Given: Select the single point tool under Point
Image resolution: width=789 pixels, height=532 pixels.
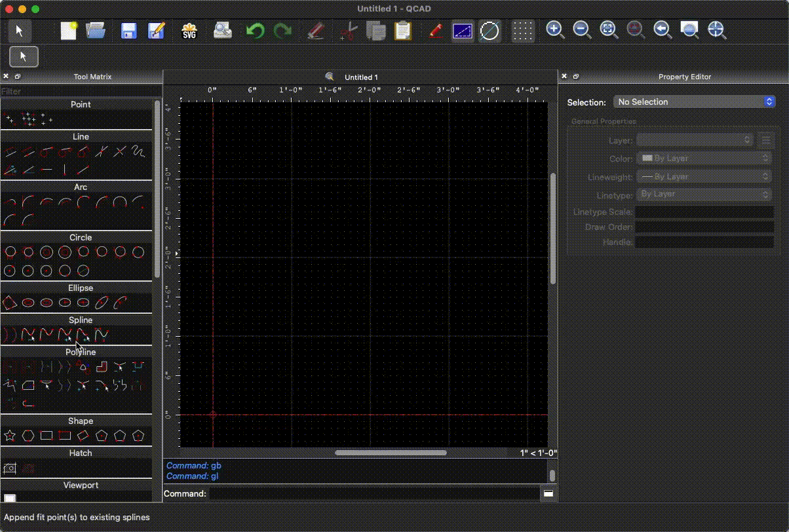Looking at the screenshot, I should [x=8, y=119].
